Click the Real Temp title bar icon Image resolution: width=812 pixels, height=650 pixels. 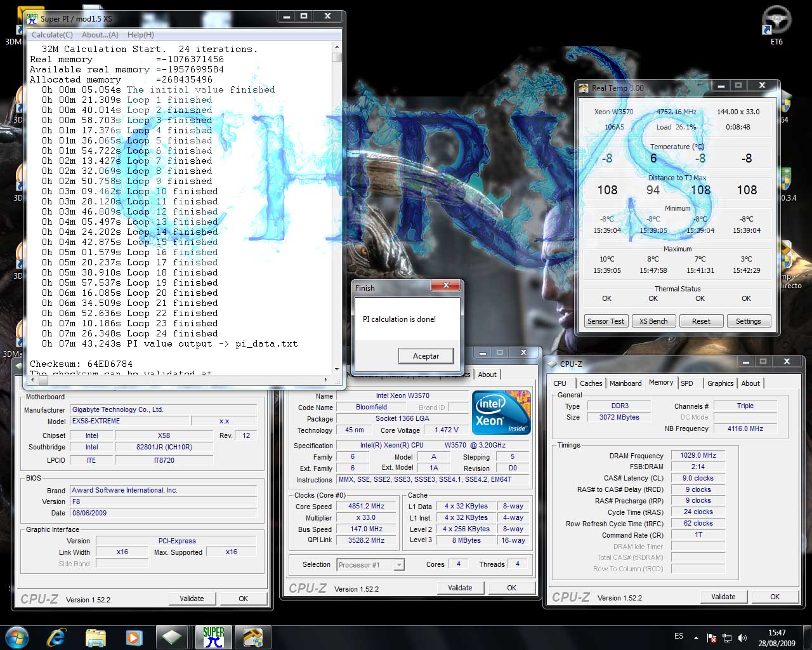[584, 88]
